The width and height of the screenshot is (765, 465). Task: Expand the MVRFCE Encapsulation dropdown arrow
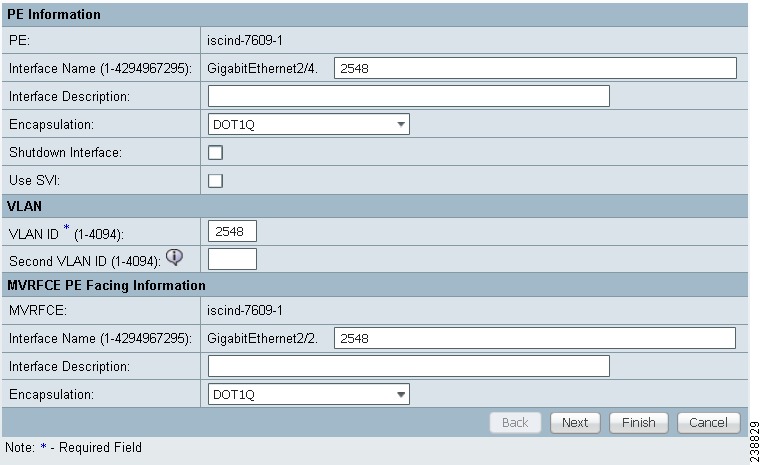pyautogui.click(x=401, y=394)
